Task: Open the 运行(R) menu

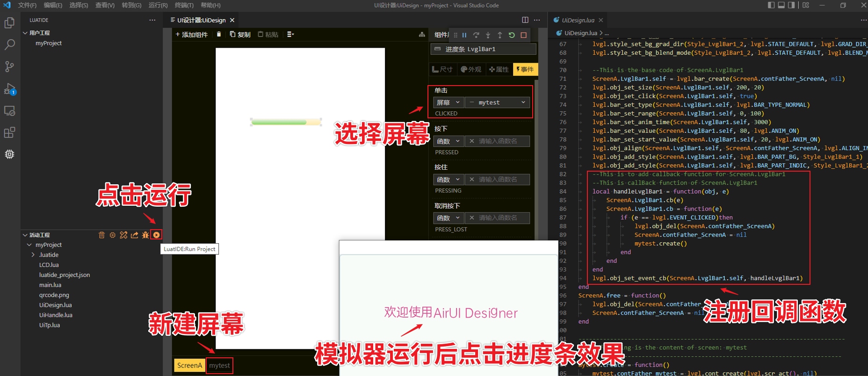Action: [x=158, y=5]
